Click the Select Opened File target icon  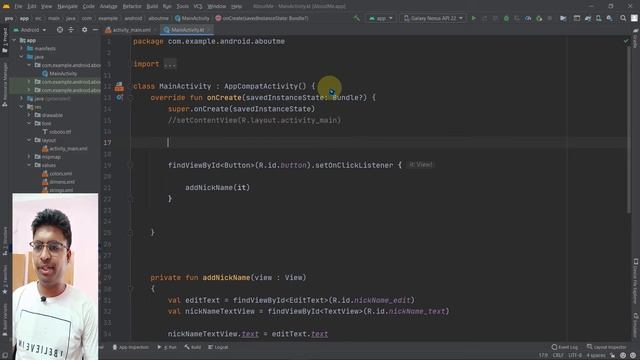coord(60,30)
